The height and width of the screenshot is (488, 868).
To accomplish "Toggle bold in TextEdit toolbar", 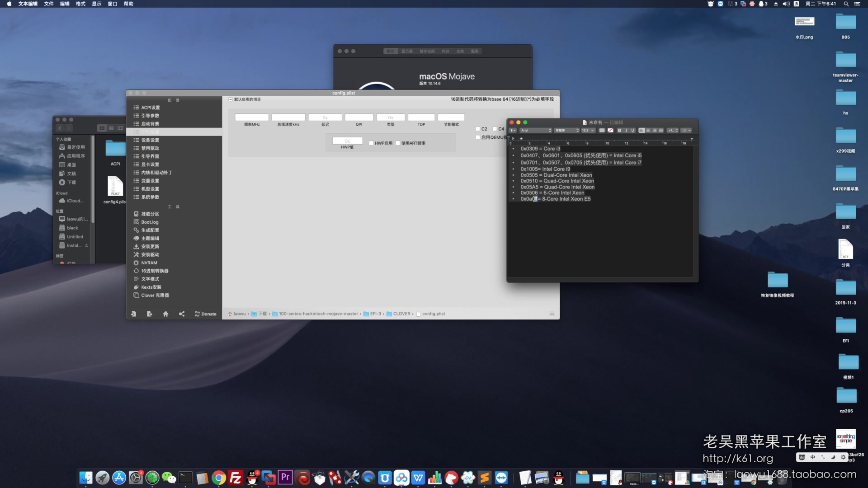I will [x=619, y=130].
